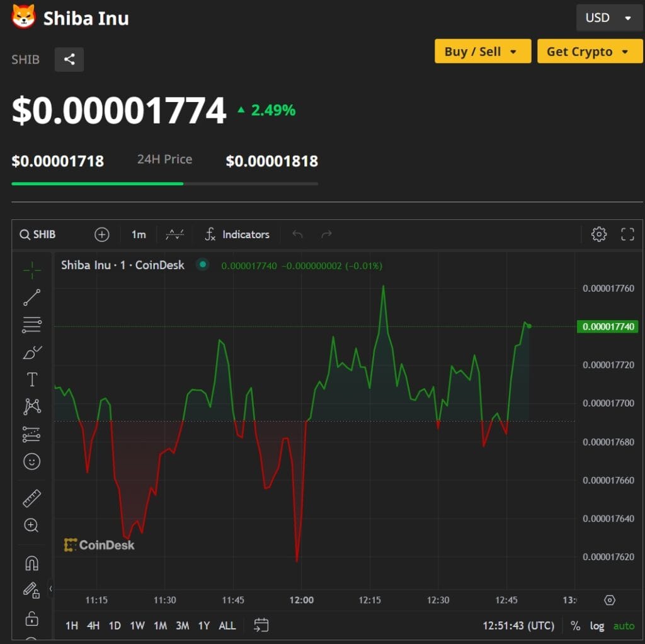Click the SHIB symbol search field
The height and width of the screenshot is (644, 645).
coord(38,234)
